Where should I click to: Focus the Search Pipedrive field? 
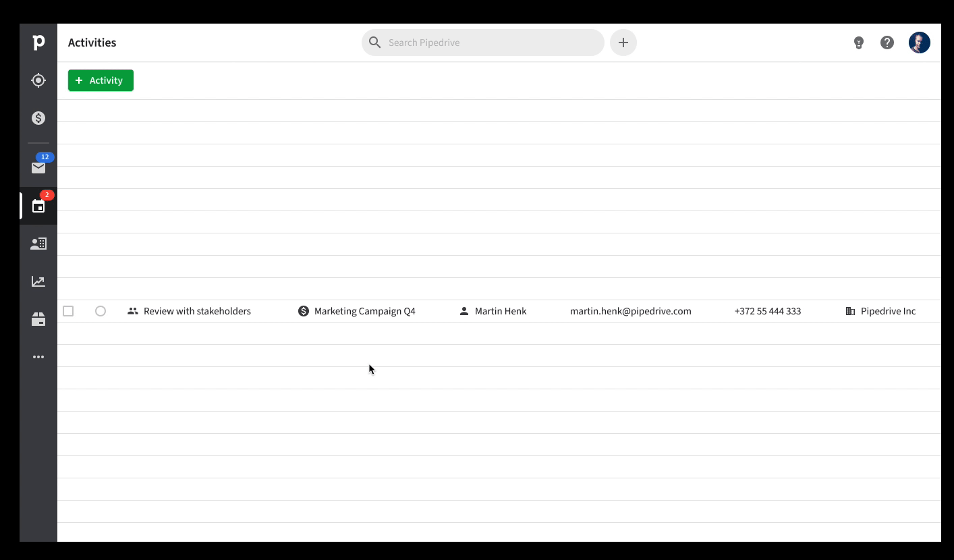(x=483, y=43)
